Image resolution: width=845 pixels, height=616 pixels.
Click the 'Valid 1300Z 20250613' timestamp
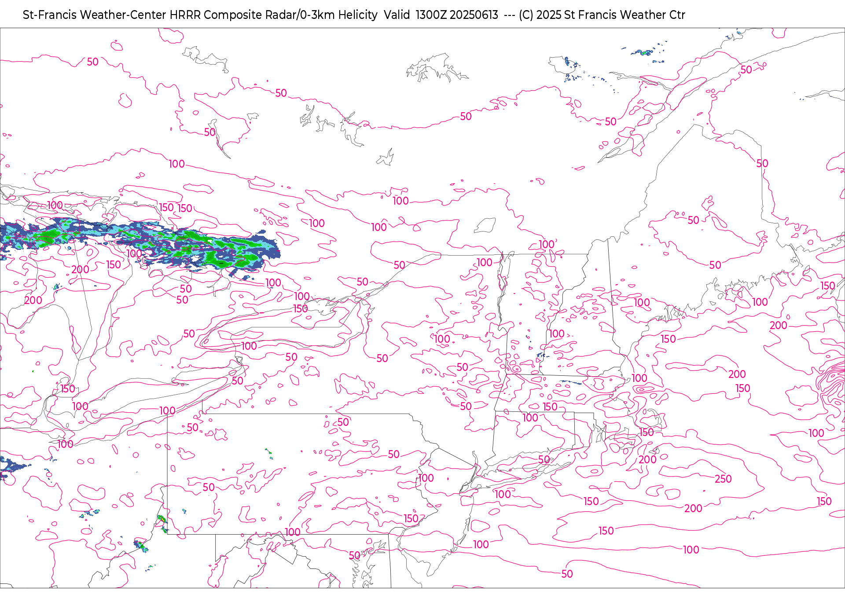click(x=441, y=15)
